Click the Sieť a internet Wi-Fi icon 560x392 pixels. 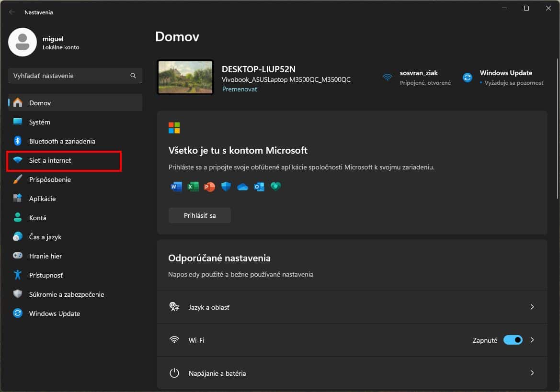tap(18, 160)
